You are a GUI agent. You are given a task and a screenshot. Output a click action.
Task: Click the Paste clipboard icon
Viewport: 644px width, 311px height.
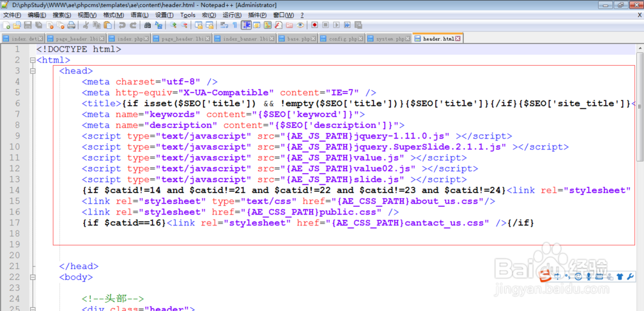(x=107, y=25)
